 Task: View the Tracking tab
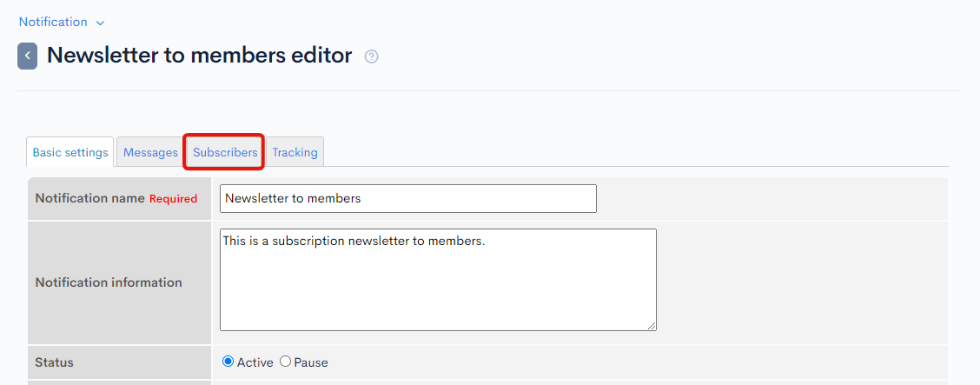point(295,152)
